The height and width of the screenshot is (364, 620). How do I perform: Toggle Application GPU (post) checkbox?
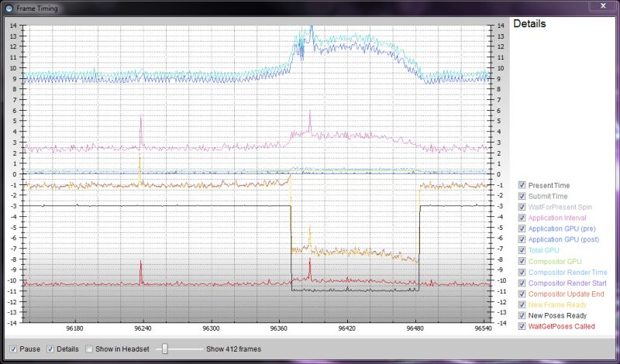click(x=522, y=239)
